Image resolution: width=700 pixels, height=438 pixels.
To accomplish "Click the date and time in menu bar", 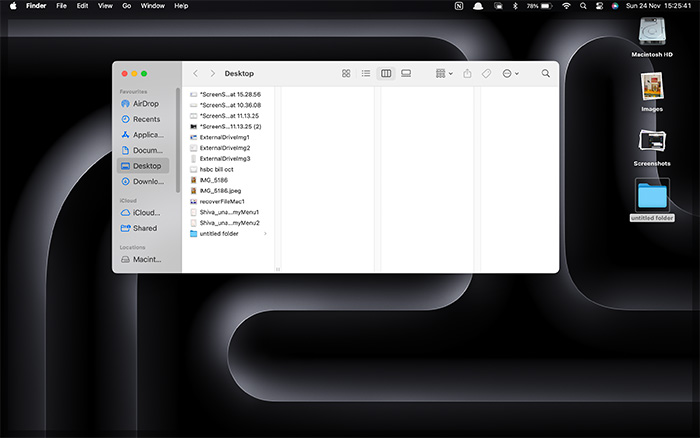I will (x=658, y=6).
